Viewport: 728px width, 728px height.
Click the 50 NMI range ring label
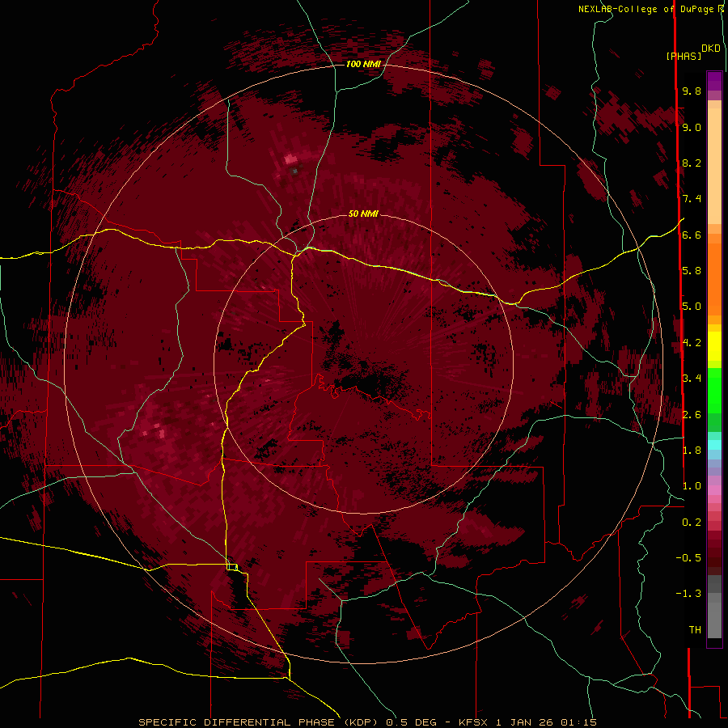pos(363,214)
